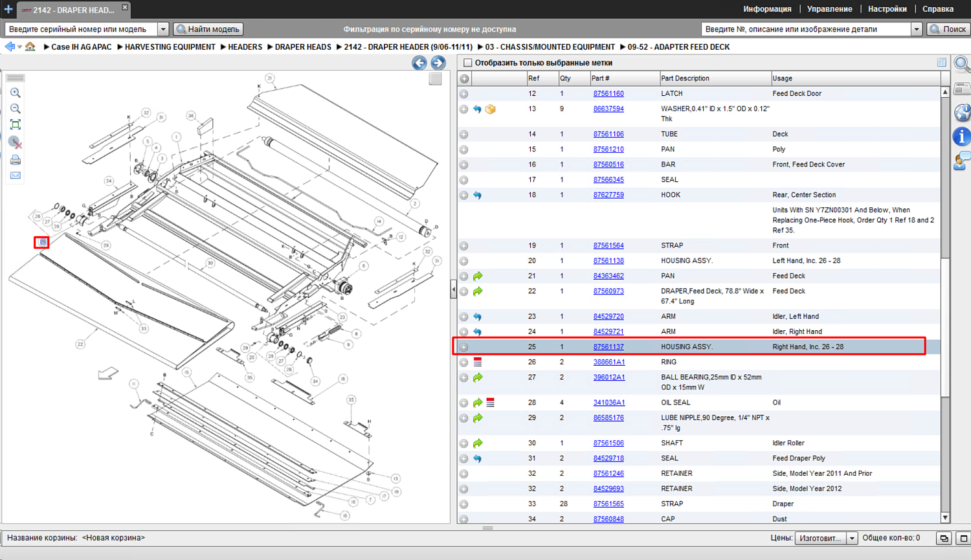971x560 pixels.
Task: Open the news panel in the right sidebar
Action: click(962, 88)
